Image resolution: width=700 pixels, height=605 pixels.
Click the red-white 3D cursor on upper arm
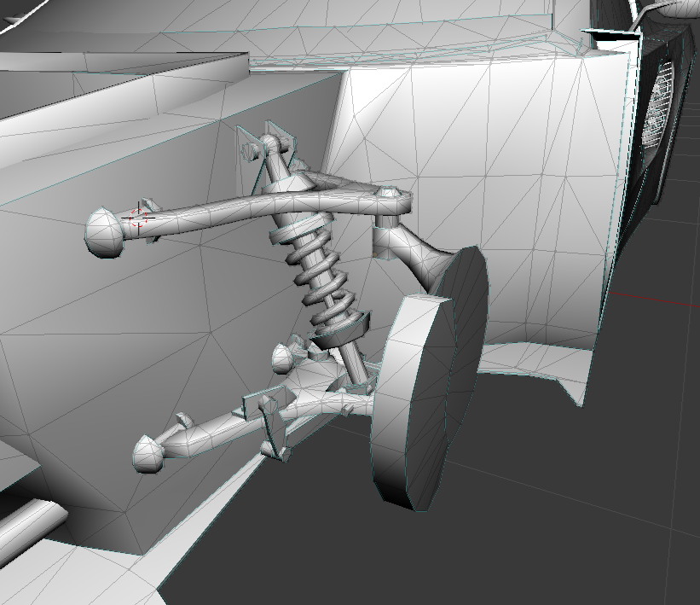pyautogui.click(x=138, y=218)
